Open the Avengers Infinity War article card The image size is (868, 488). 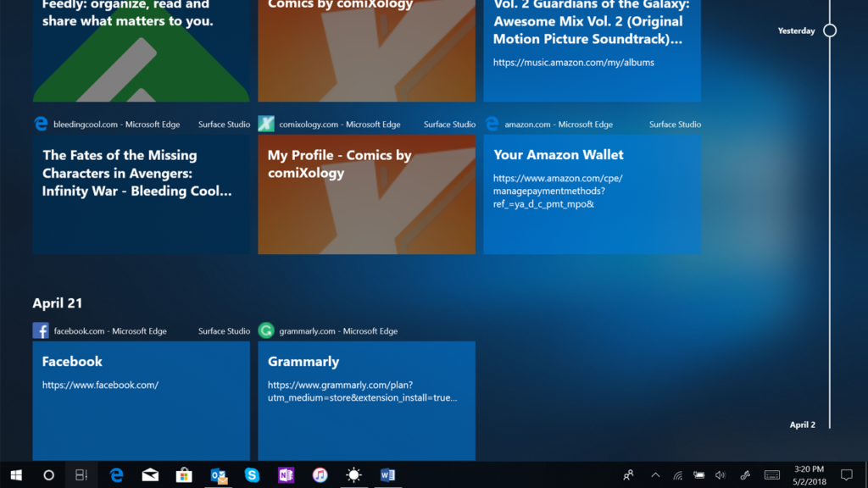(x=142, y=195)
